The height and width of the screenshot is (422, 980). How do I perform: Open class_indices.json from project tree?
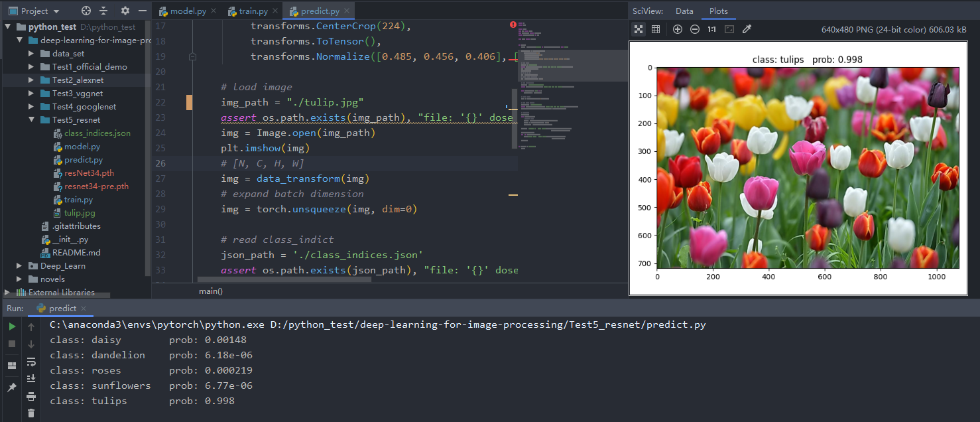pyautogui.click(x=97, y=133)
